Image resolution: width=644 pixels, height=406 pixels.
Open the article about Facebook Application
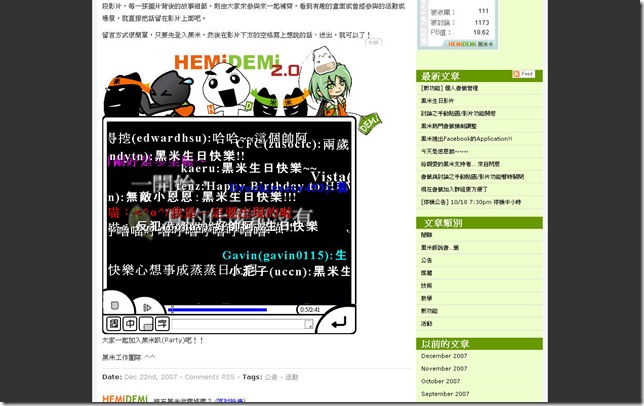pyautogui.click(x=466, y=139)
